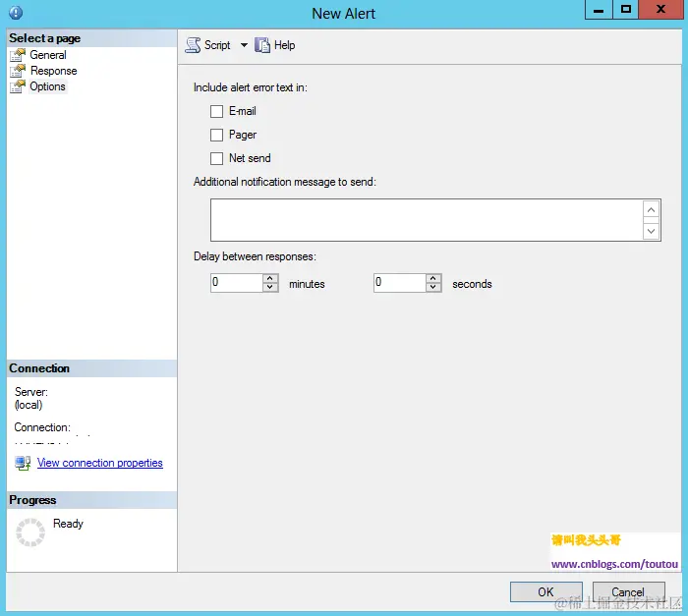
Task: Click the progress spinner icon
Action: pyautogui.click(x=30, y=532)
